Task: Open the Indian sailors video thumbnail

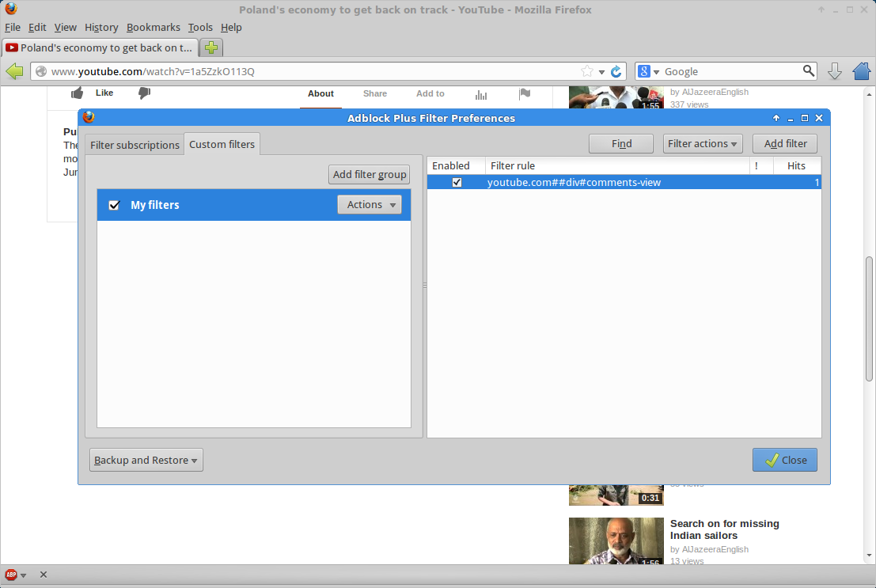Action: tap(616, 541)
